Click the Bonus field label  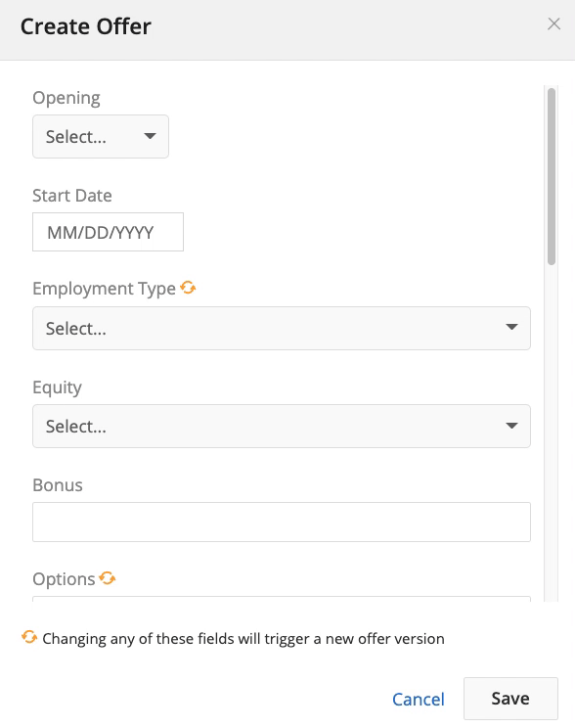point(58,485)
